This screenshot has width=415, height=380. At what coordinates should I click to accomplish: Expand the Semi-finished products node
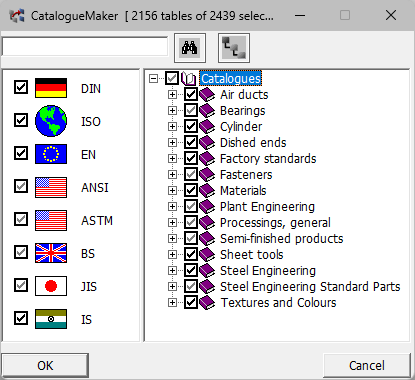click(172, 239)
